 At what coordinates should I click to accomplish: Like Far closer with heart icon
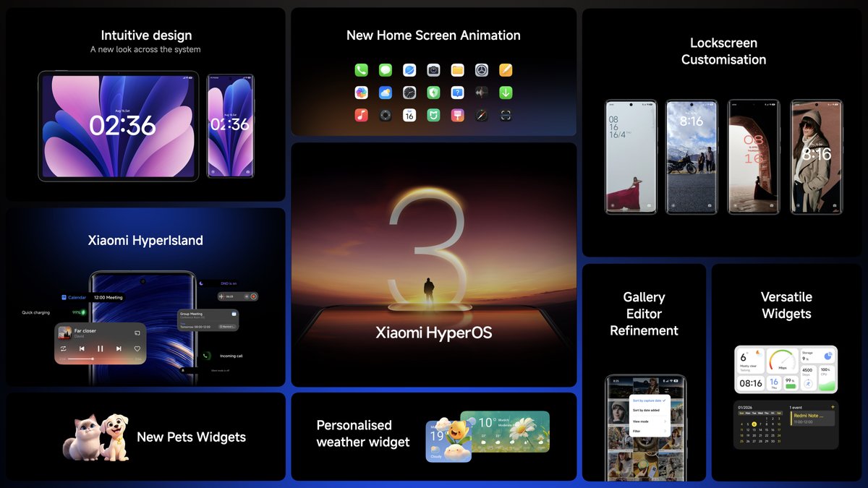coord(137,348)
